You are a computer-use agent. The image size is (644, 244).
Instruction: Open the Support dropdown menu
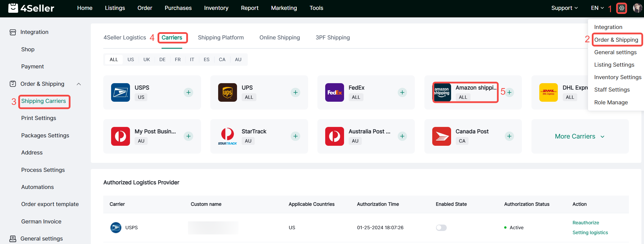coord(564,8)
